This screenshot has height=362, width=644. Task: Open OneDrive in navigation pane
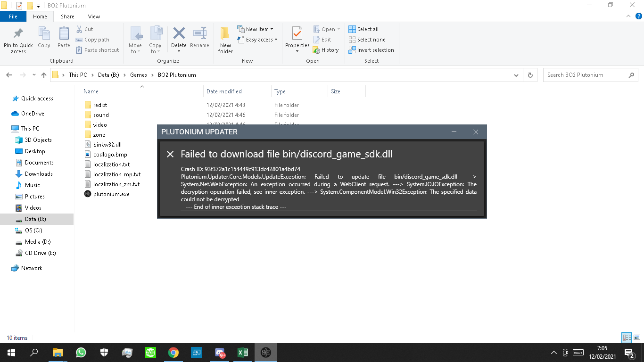click(x=33, y=114)
